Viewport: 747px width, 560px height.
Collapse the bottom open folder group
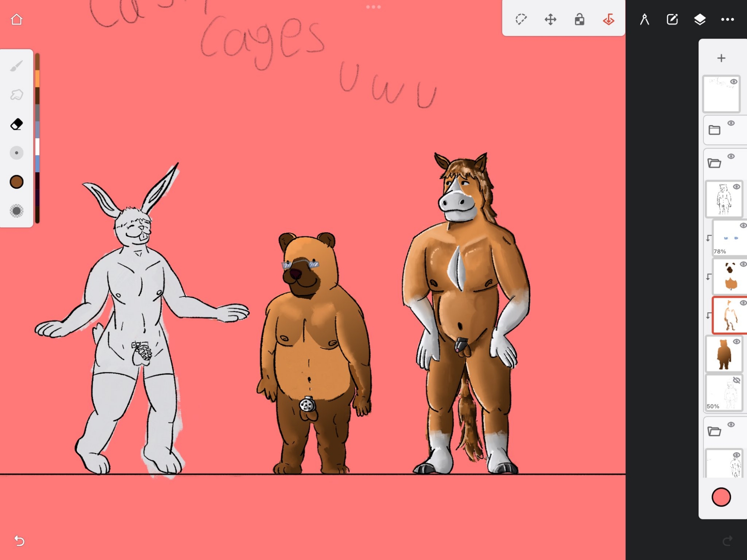point(714,431)
